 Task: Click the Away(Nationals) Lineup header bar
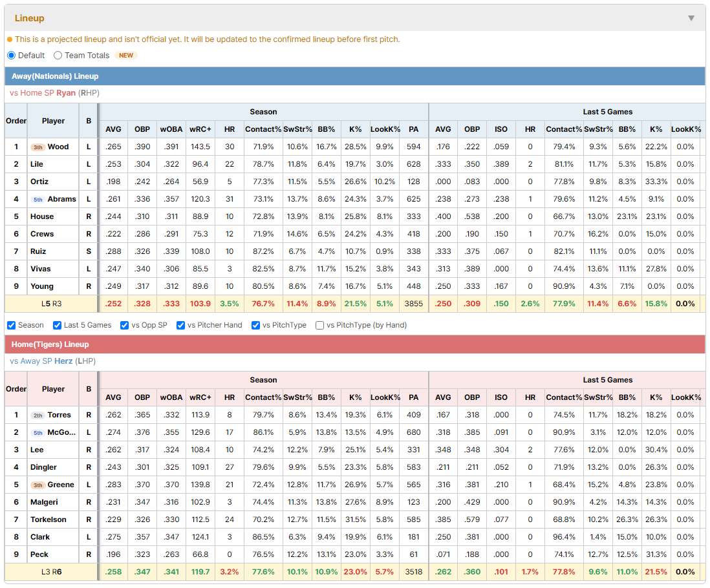point(355,76)
